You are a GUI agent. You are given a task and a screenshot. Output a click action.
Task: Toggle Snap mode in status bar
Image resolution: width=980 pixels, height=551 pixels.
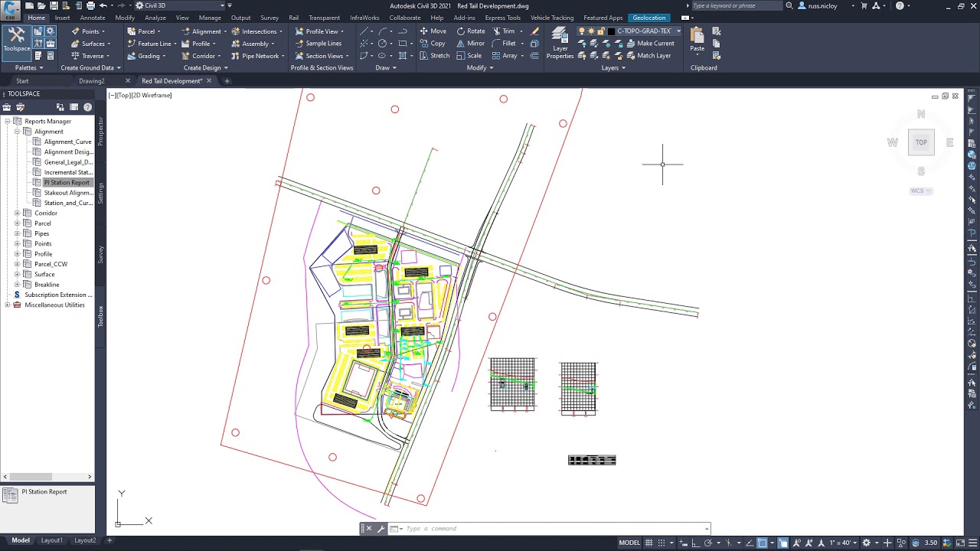point(662,543)
